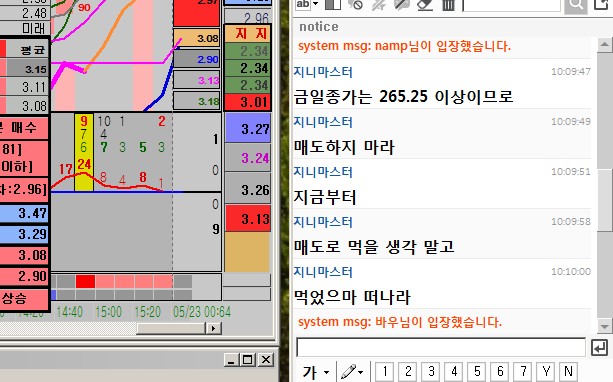
Task: Click the eraser icon in chat toolbar
Action: [425, 4]
